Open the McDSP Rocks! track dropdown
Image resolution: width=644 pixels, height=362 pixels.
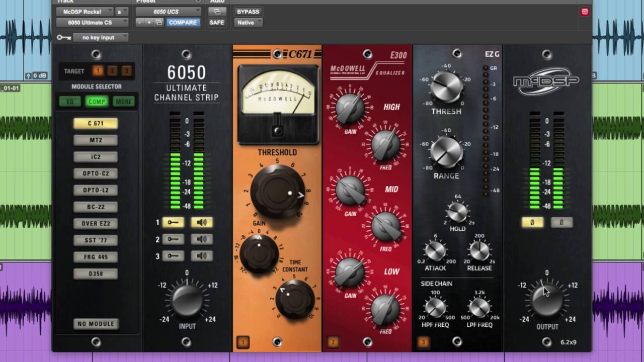(x=85, y=12)
